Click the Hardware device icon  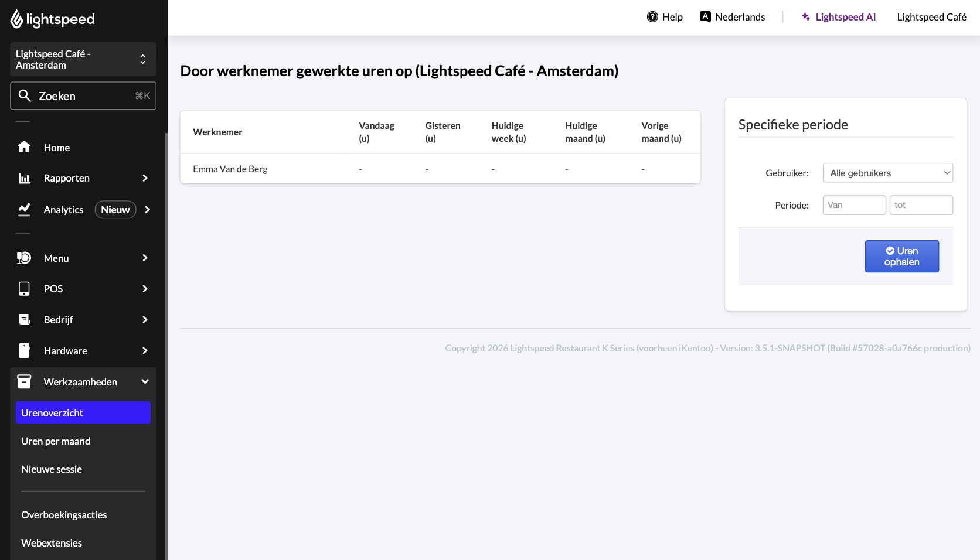[x=24, y=350]
